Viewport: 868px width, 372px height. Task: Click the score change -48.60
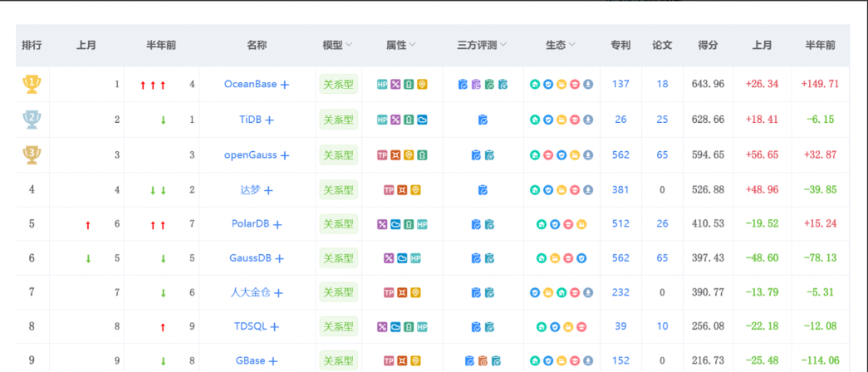762,258
